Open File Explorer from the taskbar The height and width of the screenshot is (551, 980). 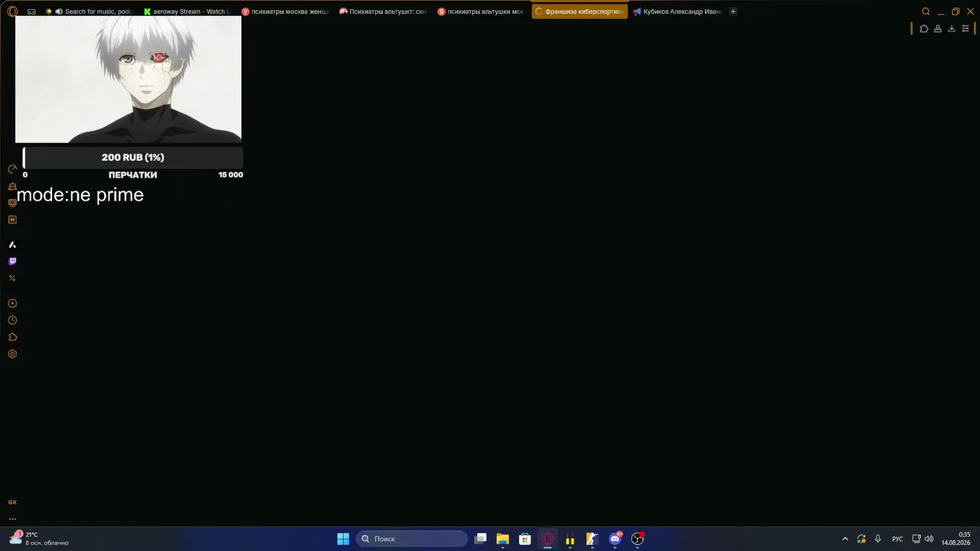click(502, 539)
